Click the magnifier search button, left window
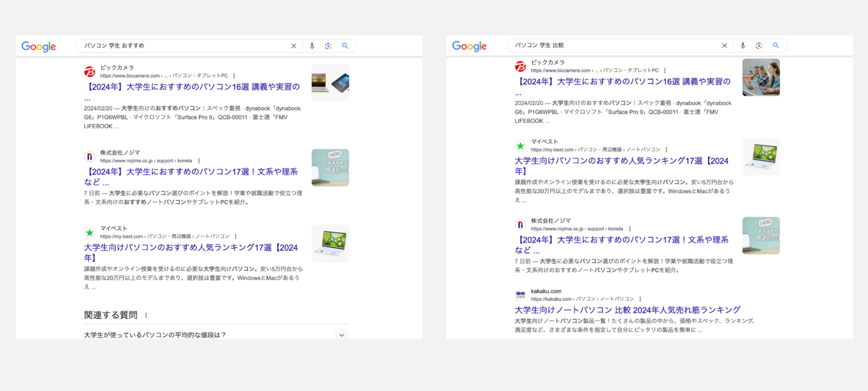Screen dimensions: 868x391 pyautogui.click(x=345, y=46)
